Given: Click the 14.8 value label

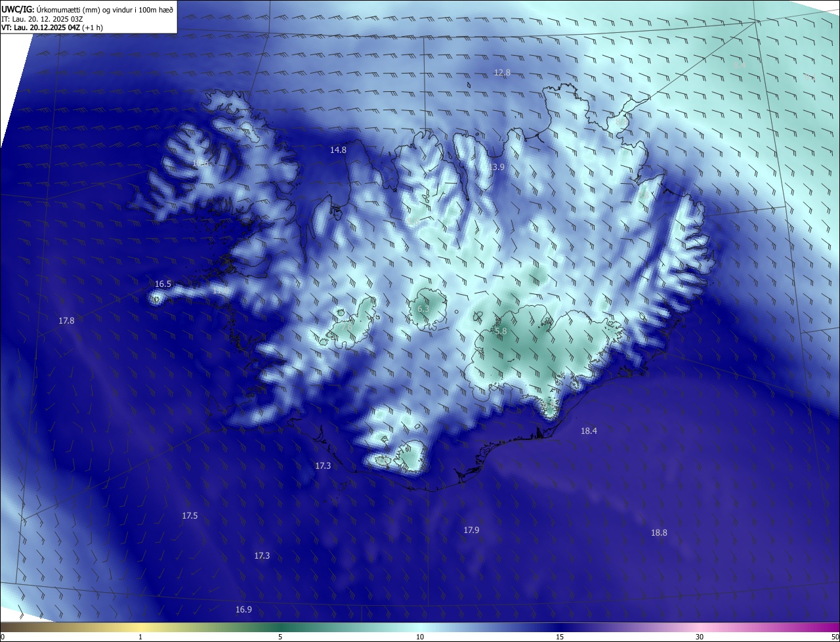Looking at the screenshot, I should (338, 150).
